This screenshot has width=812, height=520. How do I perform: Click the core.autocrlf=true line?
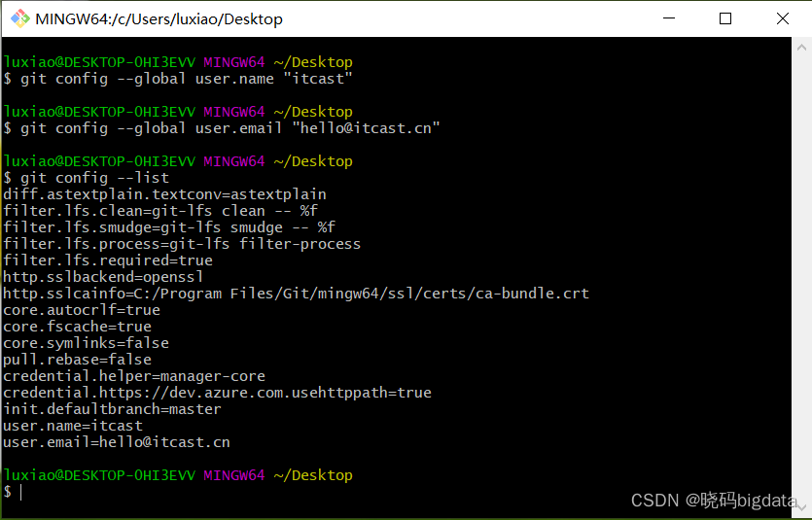tap(82, 310)
